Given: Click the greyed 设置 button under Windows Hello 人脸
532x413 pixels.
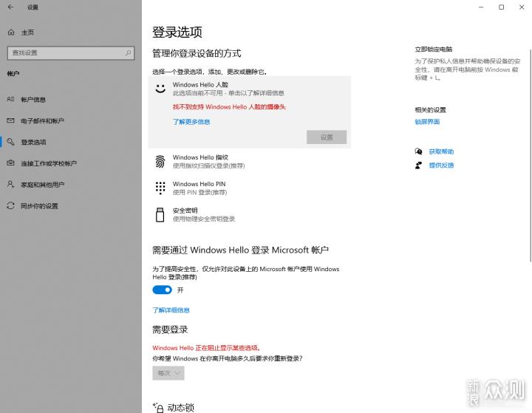Looking at the screenshot, I should pyautogui.click(x=327, y=137).
